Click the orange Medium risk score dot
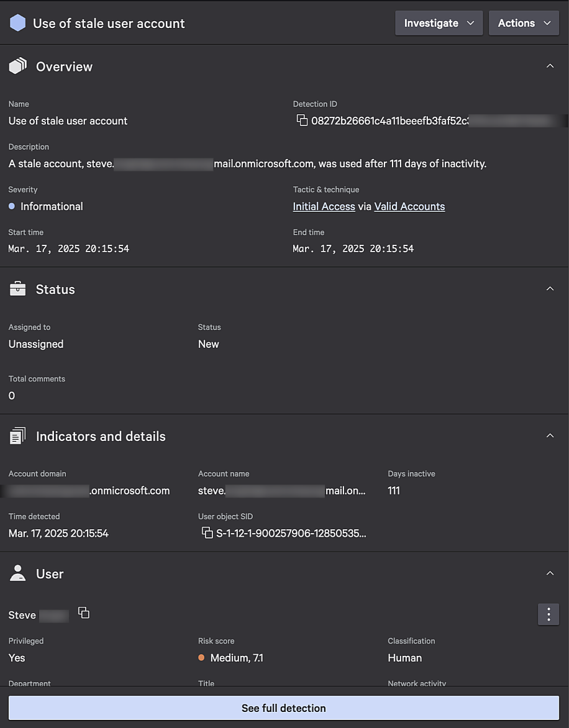 [201, 657]
